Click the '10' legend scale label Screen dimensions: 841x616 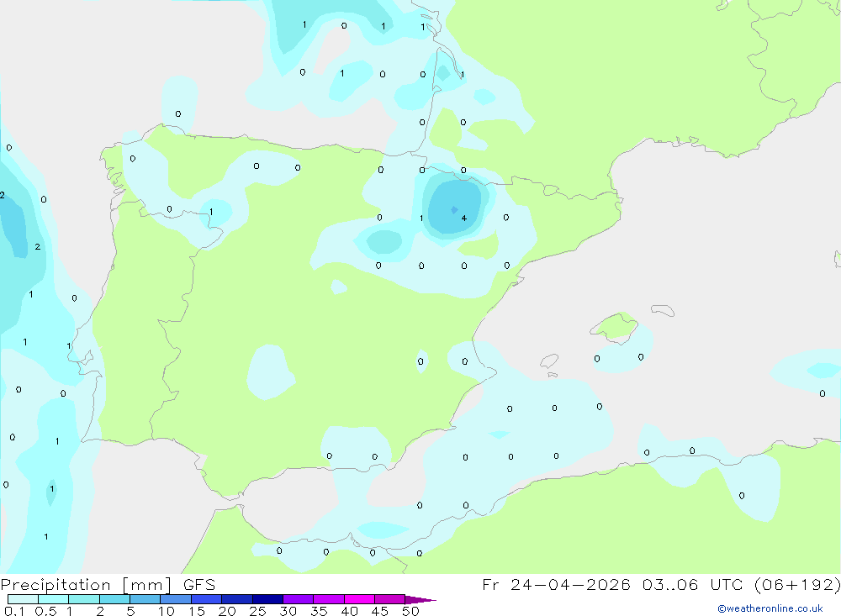166,611
